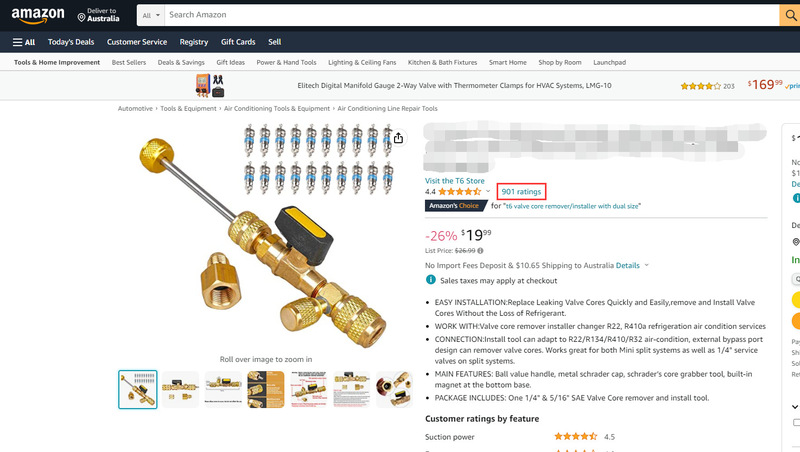Click the search Amazon input field
Screen dimensions: 800x452
[472, 15]
